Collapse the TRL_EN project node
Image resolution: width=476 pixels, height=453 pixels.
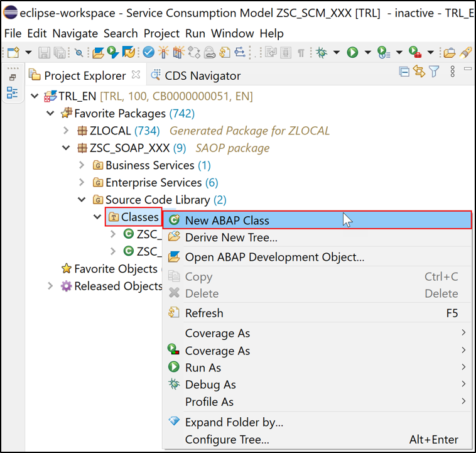click(x=35, y=96)
